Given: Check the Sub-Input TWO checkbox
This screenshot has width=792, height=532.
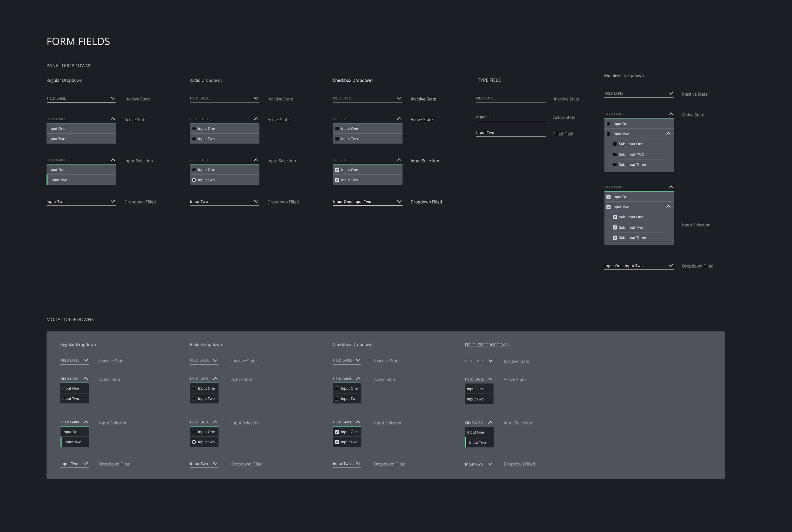Looking at the screenshot, I should pos(615,155).
